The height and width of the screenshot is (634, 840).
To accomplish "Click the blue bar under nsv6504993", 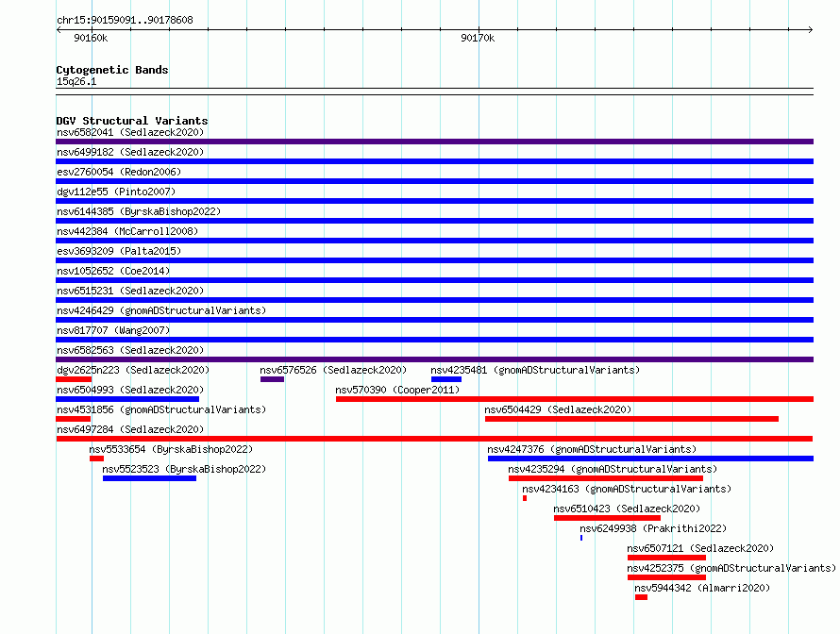I will [127, 399].
